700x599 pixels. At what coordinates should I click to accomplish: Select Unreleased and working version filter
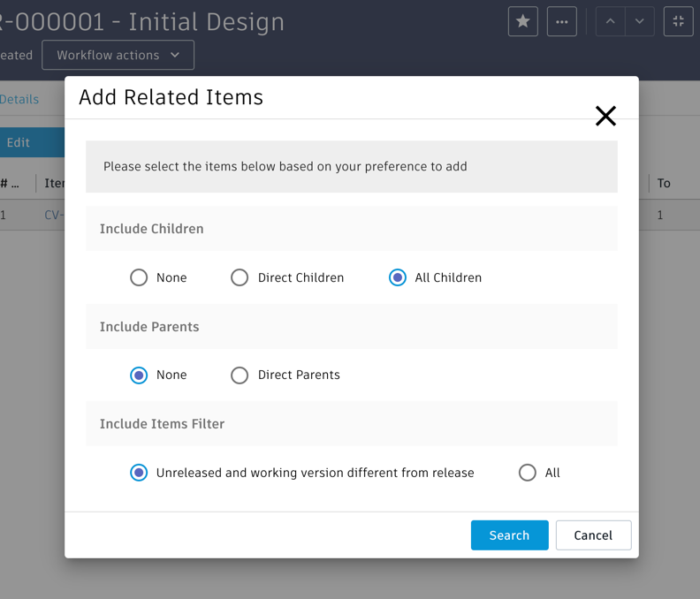click(139, 473)
